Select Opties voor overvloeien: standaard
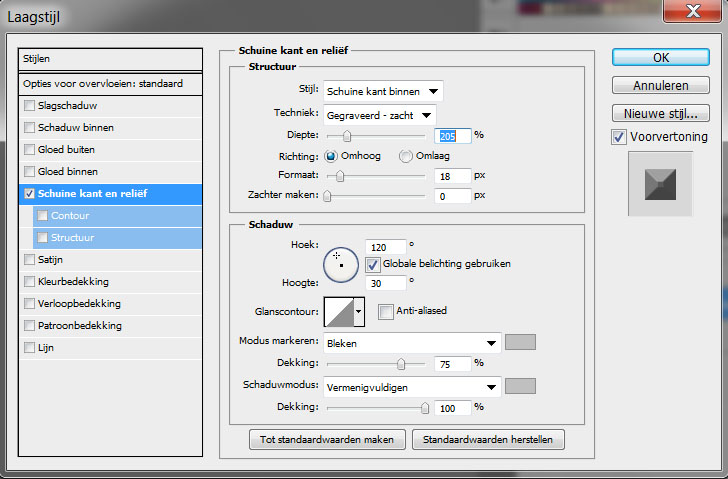728x479 pixels. pos(110,84)
